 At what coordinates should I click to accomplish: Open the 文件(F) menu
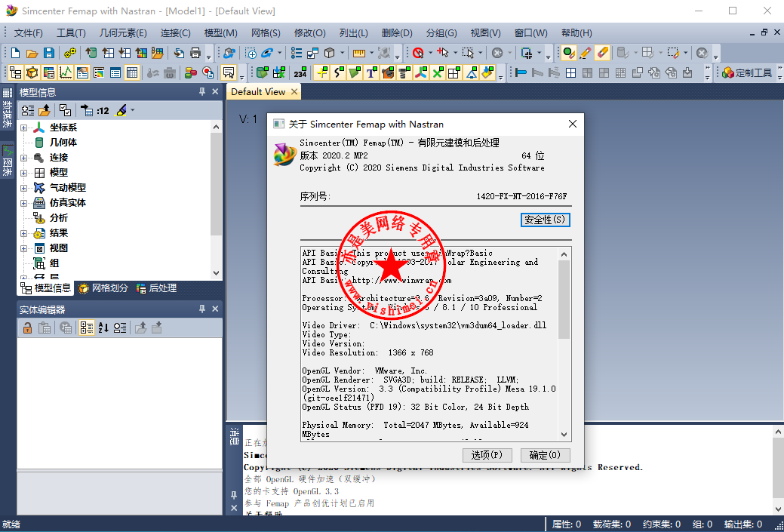pos(29,33)
